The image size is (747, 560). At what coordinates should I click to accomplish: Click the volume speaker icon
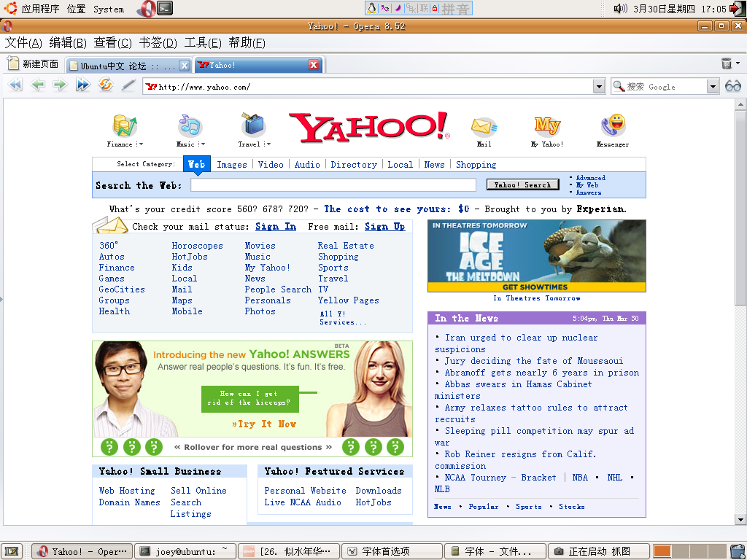620,9
